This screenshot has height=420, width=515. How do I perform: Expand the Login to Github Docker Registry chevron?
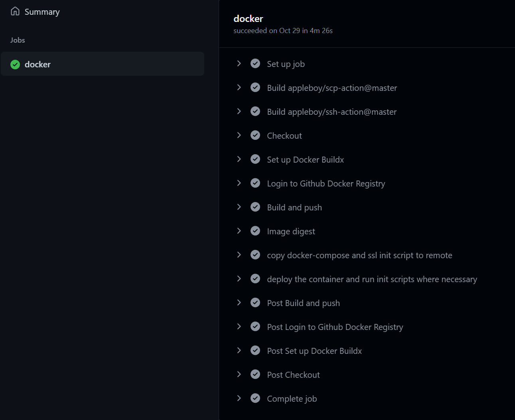click(239, 183)
